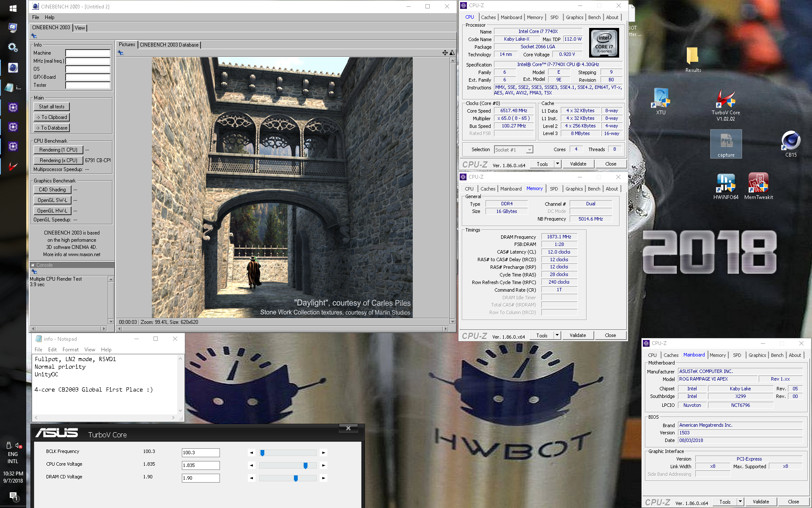Image resolution: width=812 pixels, height=508 pixels.
Task: Click the Intel Core i7 logo in CPU-Z
Action: tap(604, 43)
